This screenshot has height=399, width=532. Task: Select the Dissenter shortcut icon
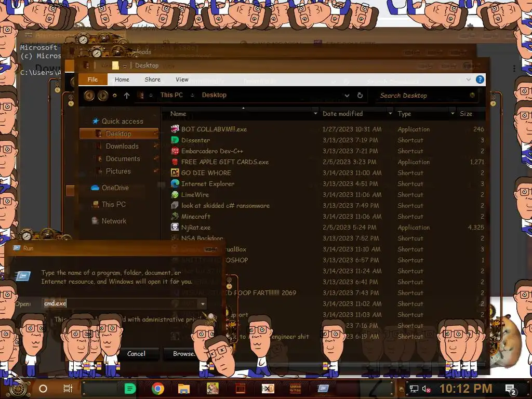[175, 140]
